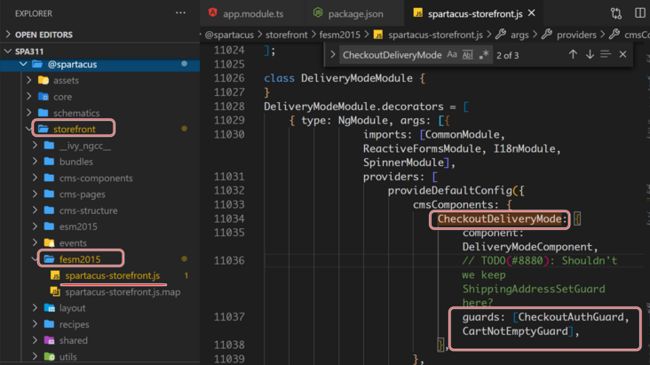Toggle Match Whole Word in find widget
This screenshot has height=365, width=650.
467,55
